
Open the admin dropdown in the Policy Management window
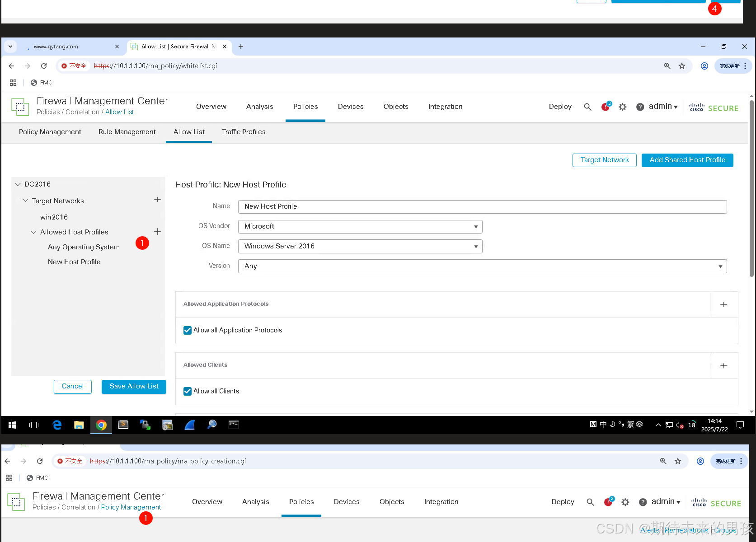(x=666, y=502)
